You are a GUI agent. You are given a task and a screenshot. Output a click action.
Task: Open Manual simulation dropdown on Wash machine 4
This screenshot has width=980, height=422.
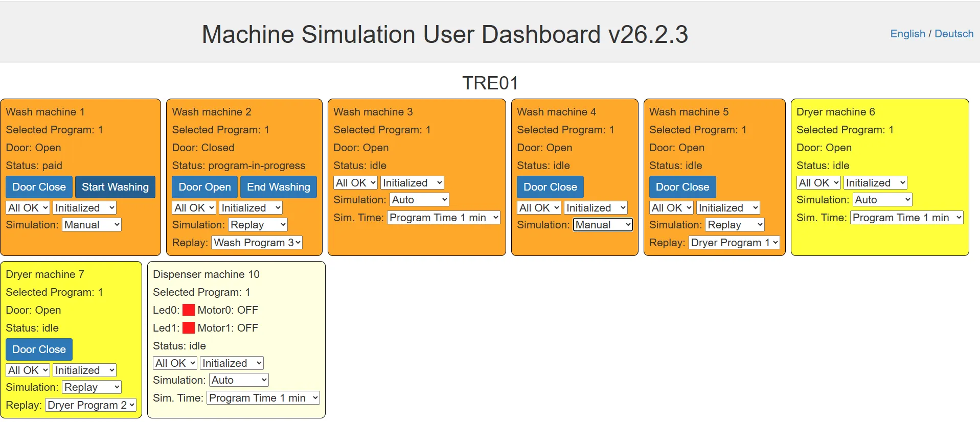click(x=603, y=225)
